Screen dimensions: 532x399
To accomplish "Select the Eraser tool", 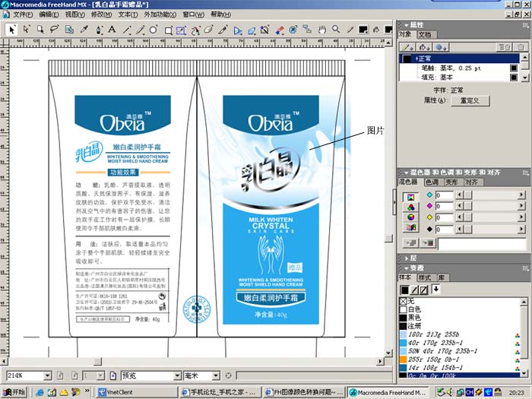I will [208, 30].
